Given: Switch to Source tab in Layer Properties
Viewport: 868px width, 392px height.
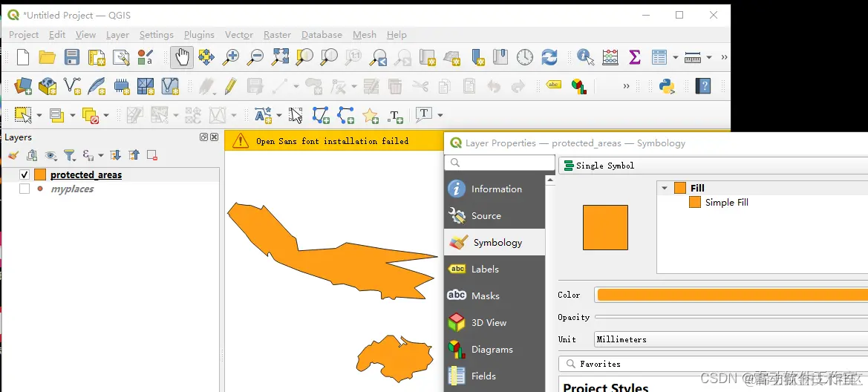Looking at the screenshot, I should coord(495,216).
